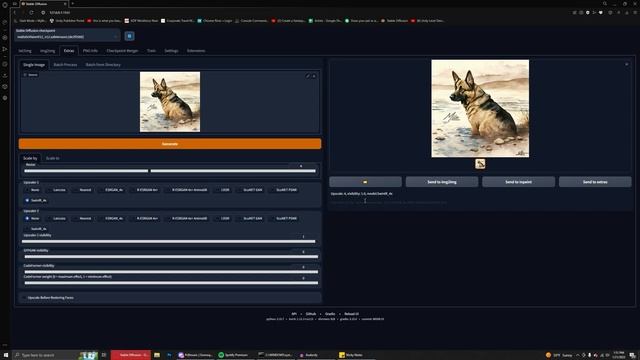Click the CodeFormer weight slider
The height and width of the screenshot is (360, 640).
click(x=171, y=283)
